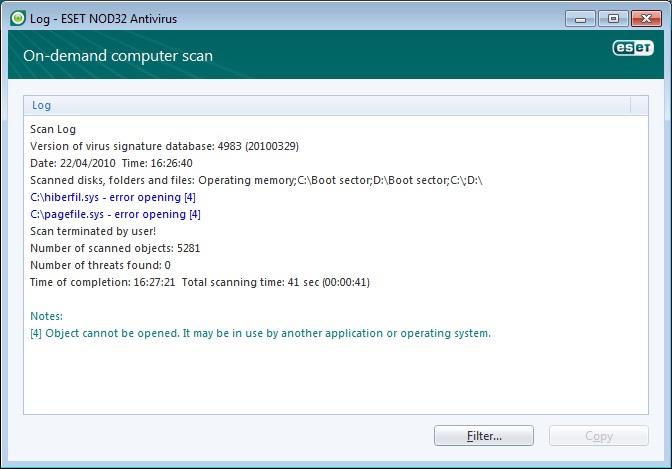Screen dimensions: 672x469
Task: Click the 'On-demand computer scan' heading
Action: coord(118,56)
